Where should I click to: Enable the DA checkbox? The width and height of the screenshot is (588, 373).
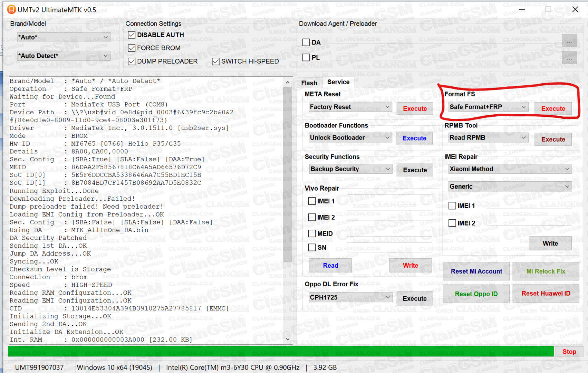click(x=306, y=42)
